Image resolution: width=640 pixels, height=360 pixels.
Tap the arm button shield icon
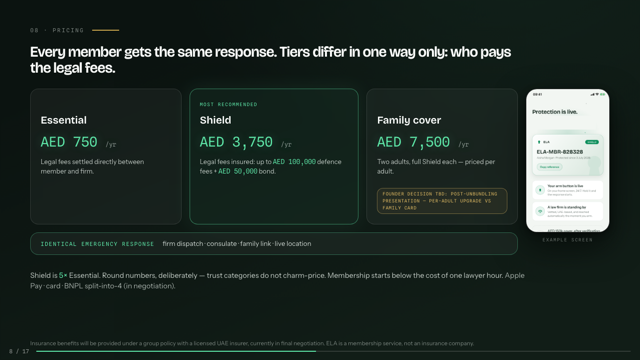(x=540, y=190)
